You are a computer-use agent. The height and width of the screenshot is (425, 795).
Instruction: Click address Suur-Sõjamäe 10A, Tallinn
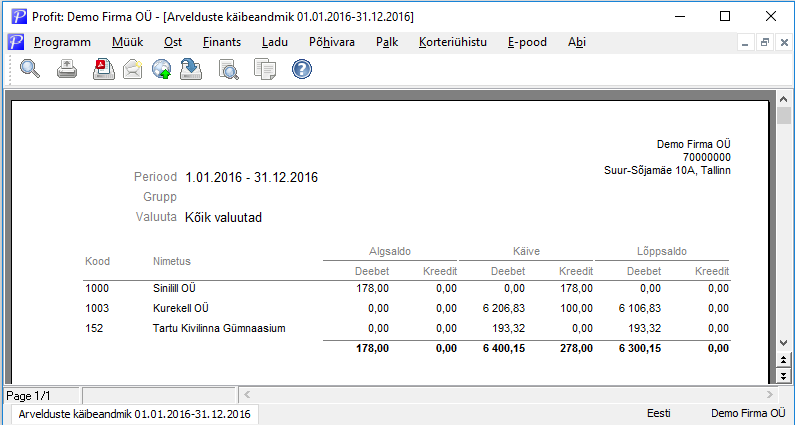click(x=667, y=170)
